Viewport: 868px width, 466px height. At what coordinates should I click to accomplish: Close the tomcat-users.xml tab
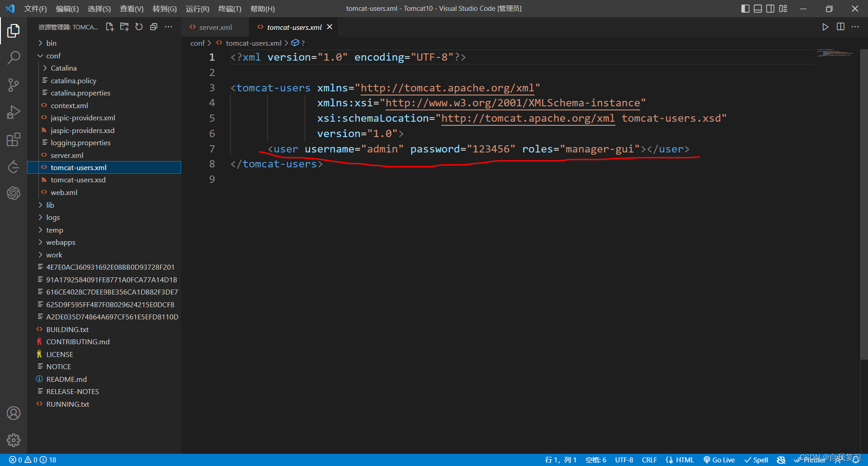coord(330,27)
